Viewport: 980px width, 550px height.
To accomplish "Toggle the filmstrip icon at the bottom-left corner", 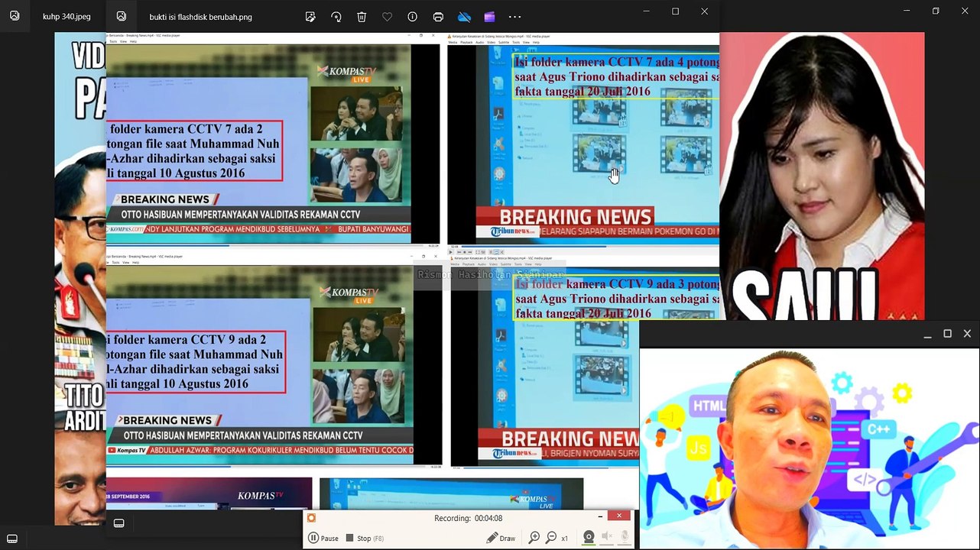I will pyautogui.click(x=11, y=539).
